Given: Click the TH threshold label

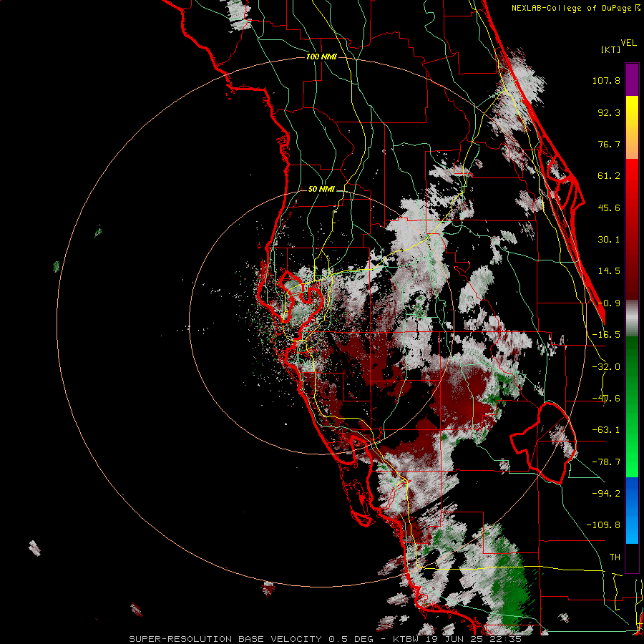Looking at the screenshot, I should coord(615,557).
